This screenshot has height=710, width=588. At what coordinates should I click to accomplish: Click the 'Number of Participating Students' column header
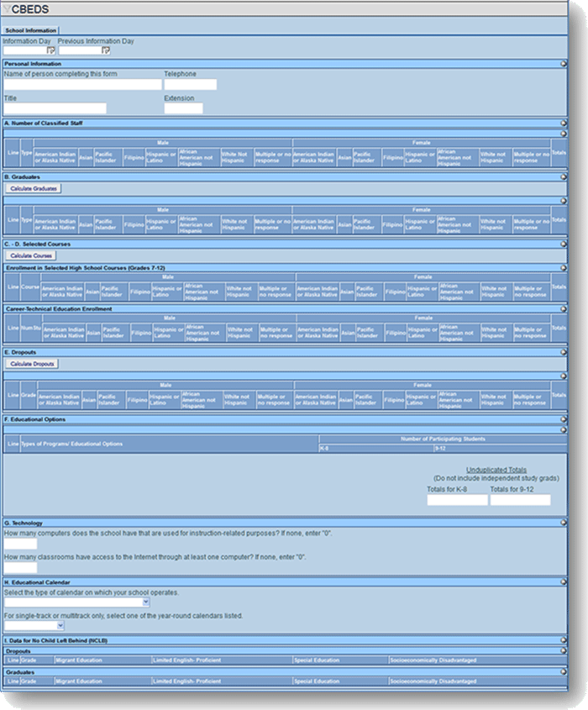click(x=443, y=439)
